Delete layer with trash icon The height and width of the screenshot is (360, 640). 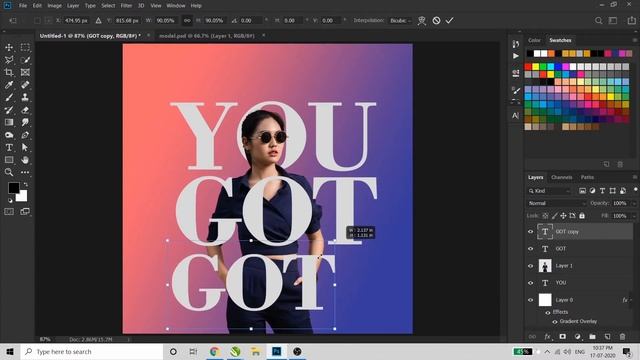point(622,337)
